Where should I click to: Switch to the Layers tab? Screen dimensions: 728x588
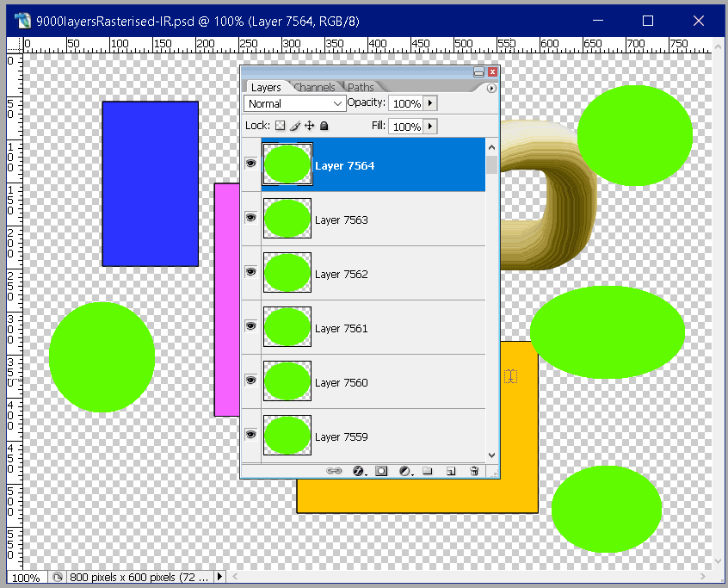click(x=266, y=87)
